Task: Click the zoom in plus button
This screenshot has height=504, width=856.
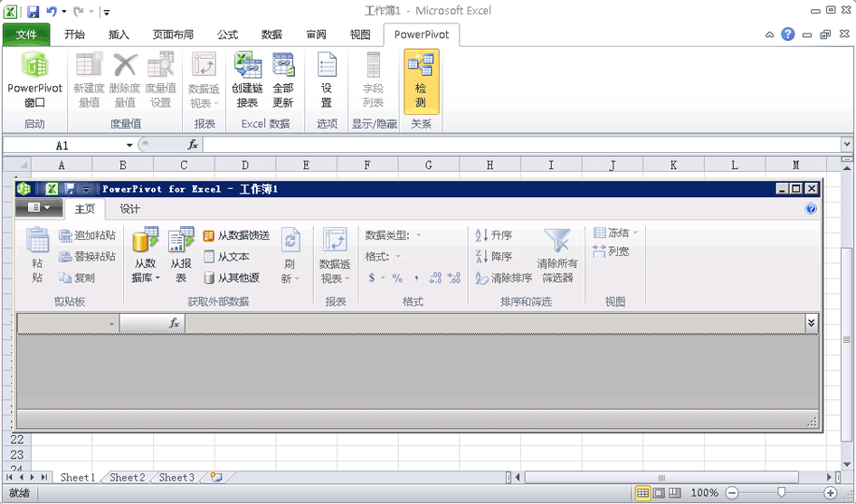Action: (x=831, y=492)
